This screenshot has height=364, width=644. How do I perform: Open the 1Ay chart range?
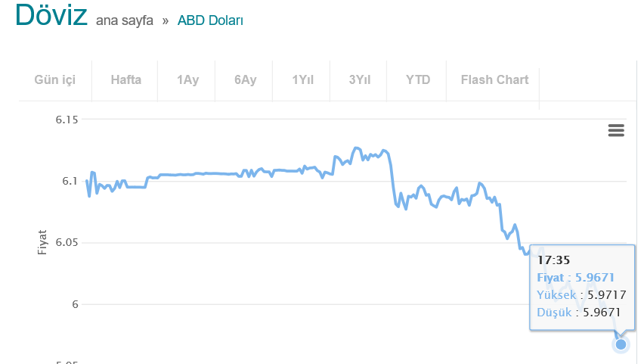[x=187, y=79]
